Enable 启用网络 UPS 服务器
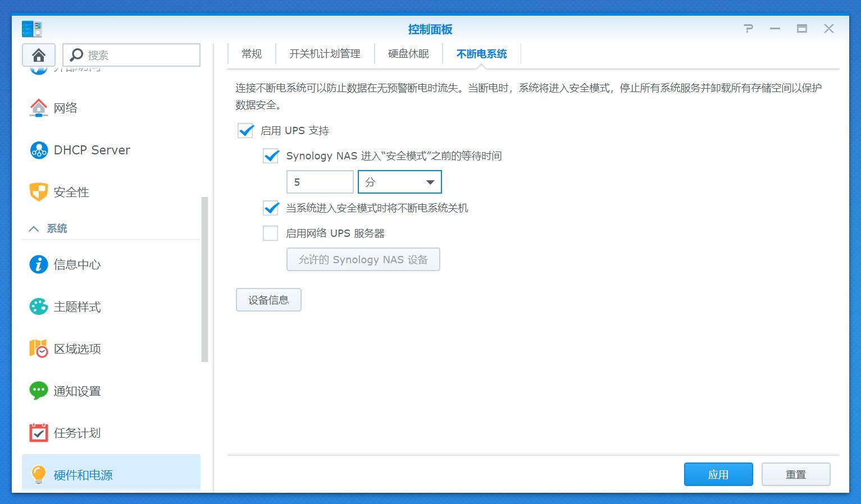This screenshot has height=504, width=861. [271, 232]
